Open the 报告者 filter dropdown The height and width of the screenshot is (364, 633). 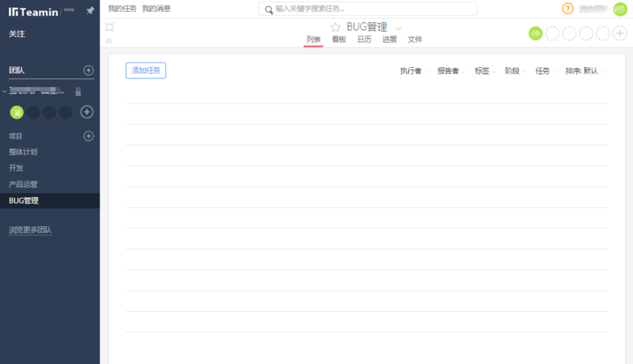451,71
